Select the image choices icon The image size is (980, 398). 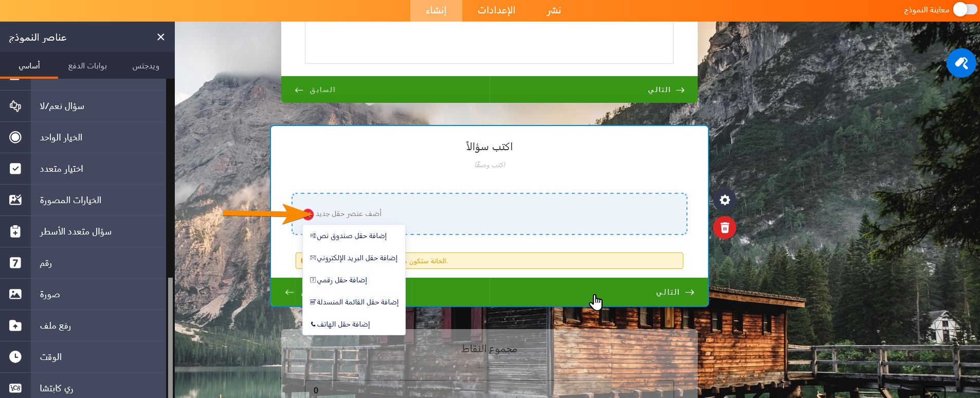[15, 200]
